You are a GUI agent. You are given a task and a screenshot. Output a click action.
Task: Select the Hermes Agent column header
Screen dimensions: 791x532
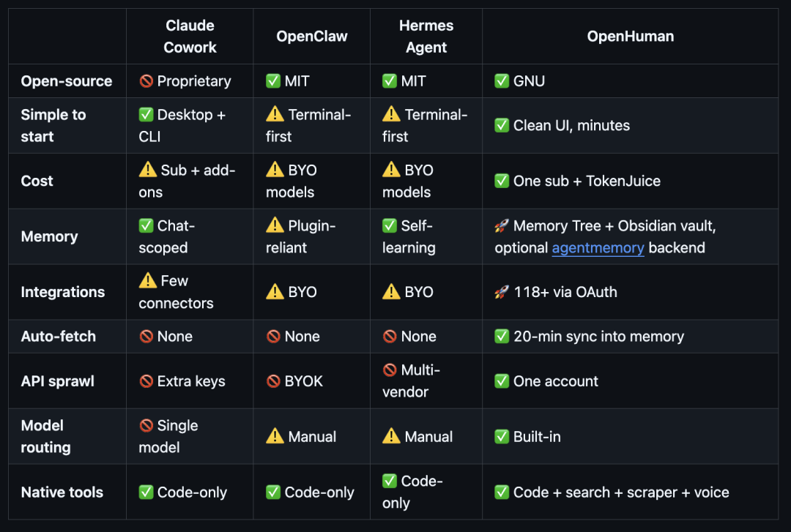[x=426, y=37]
